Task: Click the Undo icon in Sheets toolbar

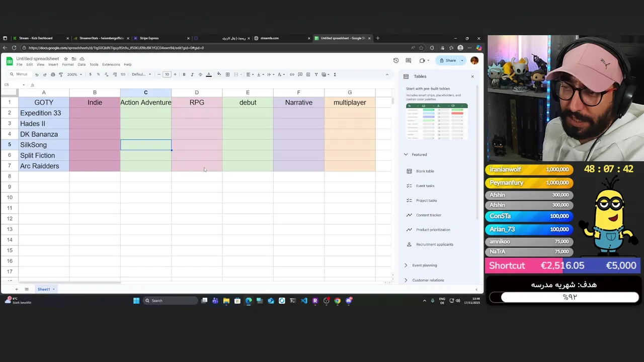Action: (x=37, y=74)
